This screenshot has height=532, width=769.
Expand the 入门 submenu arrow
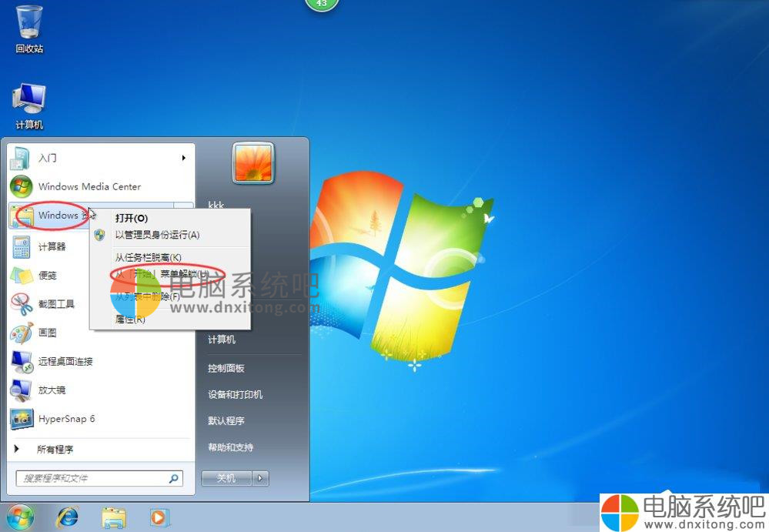[x=183, y=158]
